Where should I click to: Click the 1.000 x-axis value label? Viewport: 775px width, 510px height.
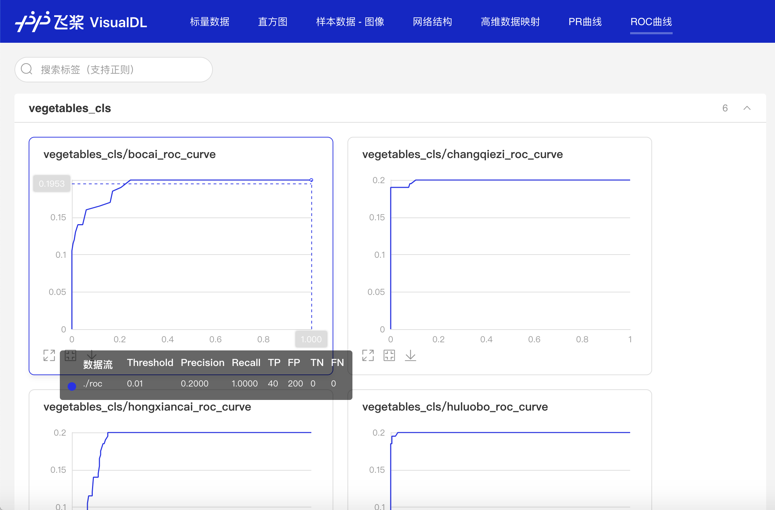coord(311,339)
